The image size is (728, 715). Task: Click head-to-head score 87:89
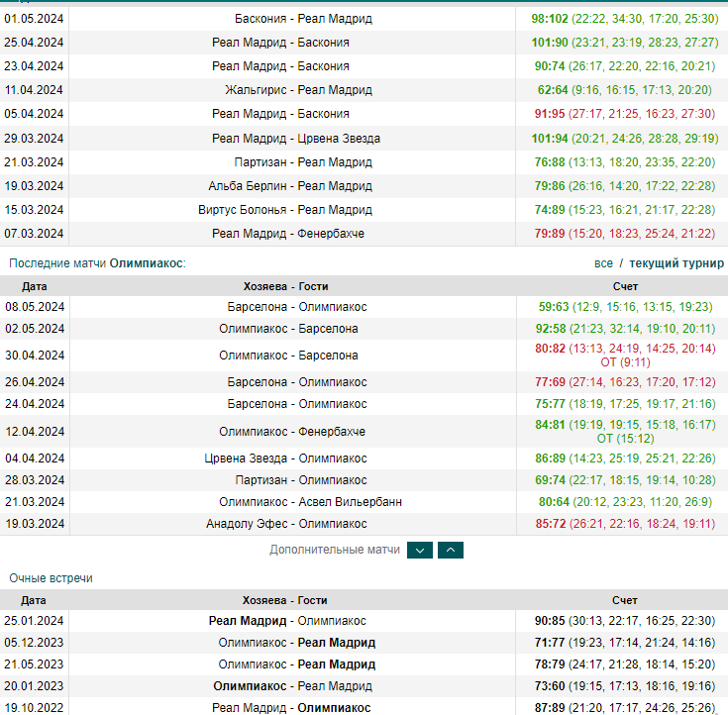550,707
